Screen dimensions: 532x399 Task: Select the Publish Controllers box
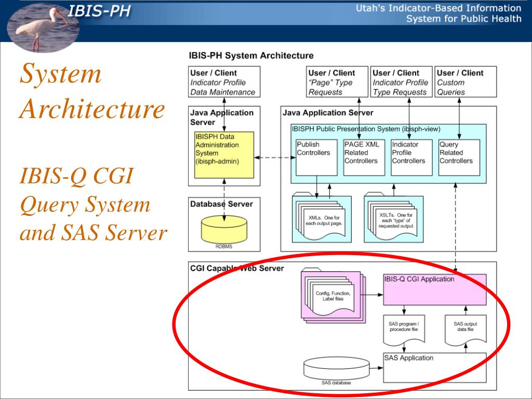[316, 157]
